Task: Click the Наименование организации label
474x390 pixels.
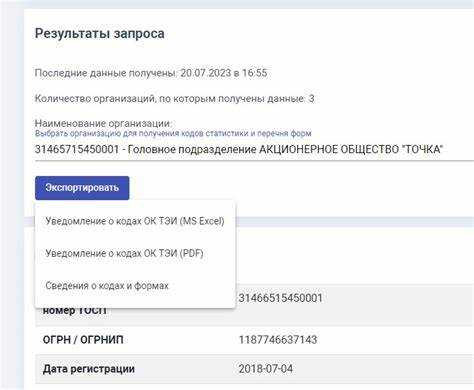Action: coord(103,123)
